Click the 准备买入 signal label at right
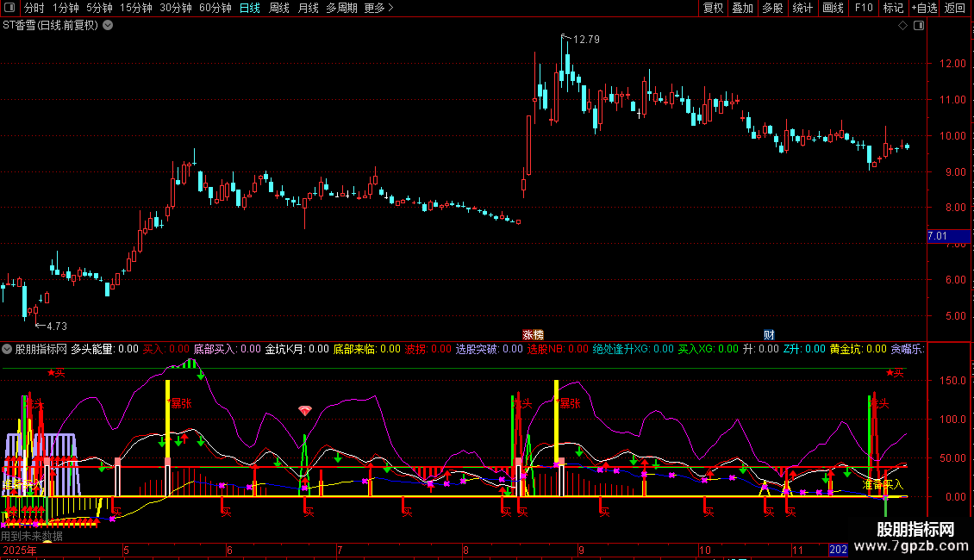The image size is (974, 560). pos(883,485)
